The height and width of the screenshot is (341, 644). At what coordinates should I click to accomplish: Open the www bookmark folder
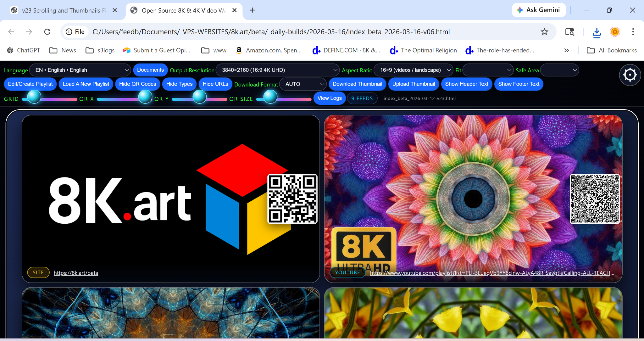pyautogui.click(x=214, y=50)
